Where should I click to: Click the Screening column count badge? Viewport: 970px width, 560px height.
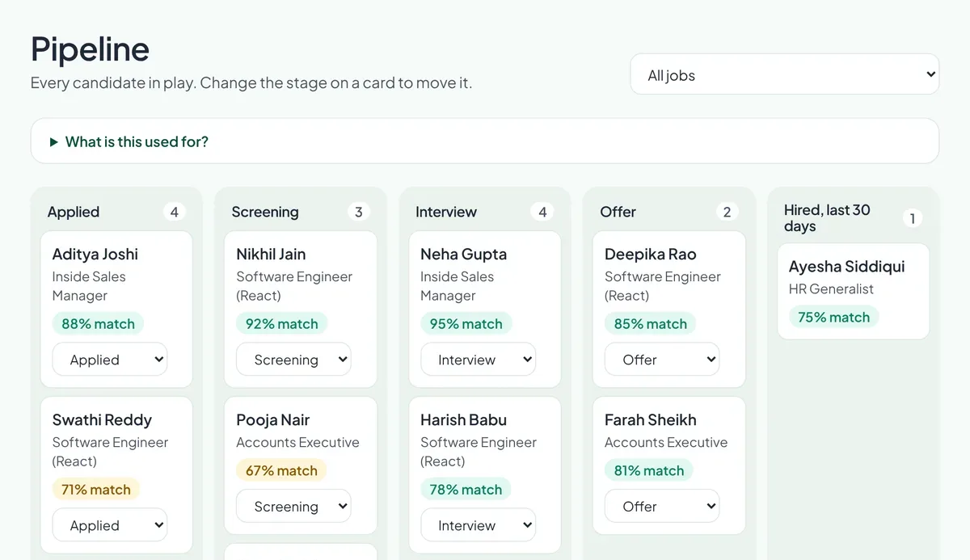pos(358,212)
